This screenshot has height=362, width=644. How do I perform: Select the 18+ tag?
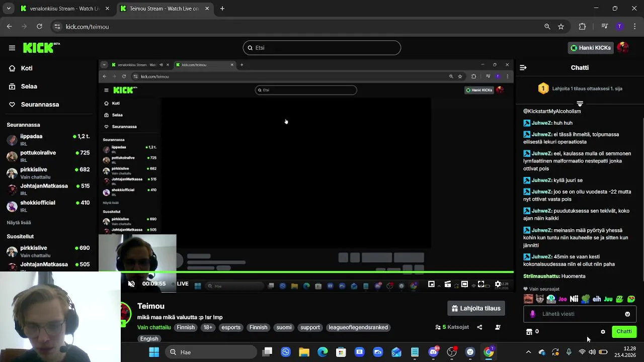click(x=208, y=327)
